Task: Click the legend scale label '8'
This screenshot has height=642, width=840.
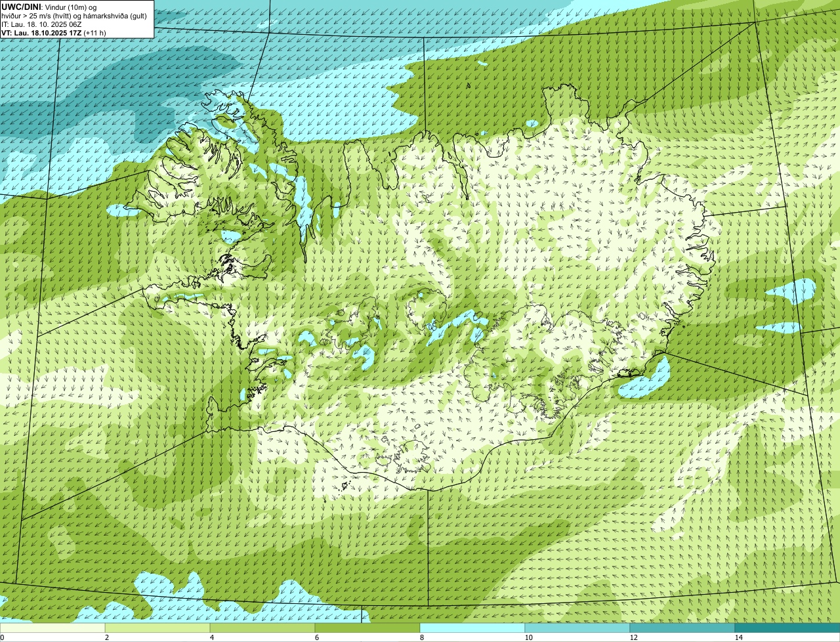Action: coord(421,637)
